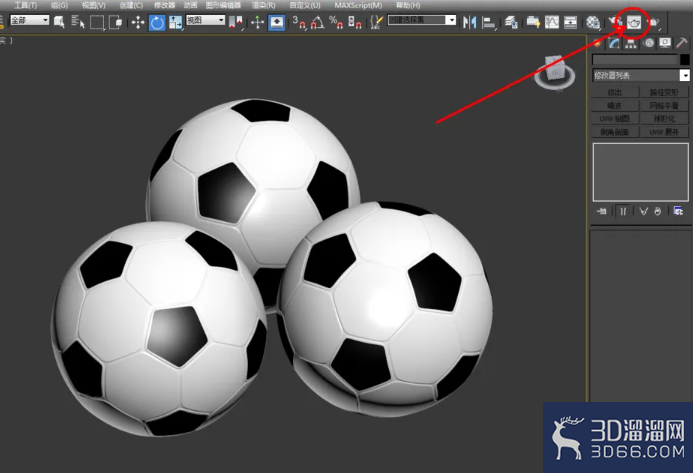The height and width of the screenshot is (473, 693).
Task: Open the Material Editor icon
Action: (x=593, y=22)
